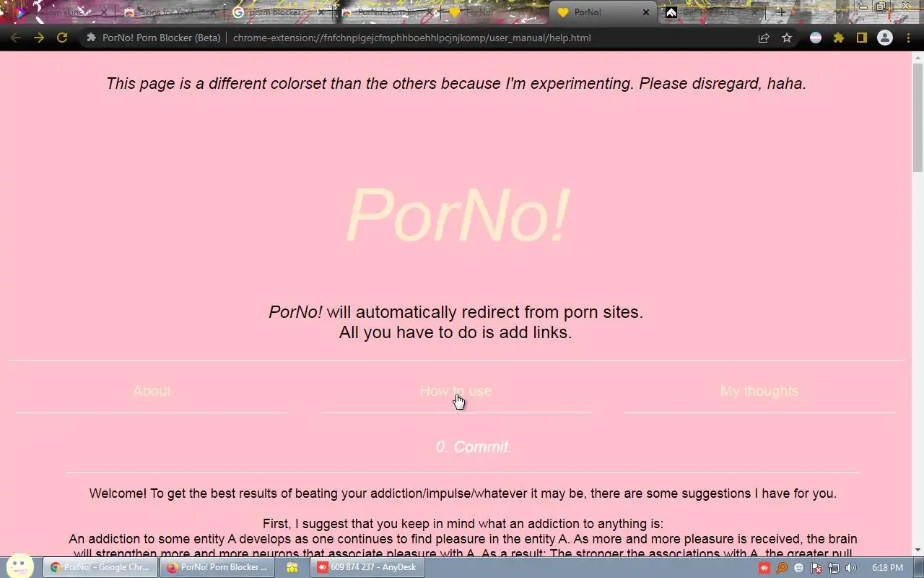
Task: Open the network tray icon
Action: 834,568
